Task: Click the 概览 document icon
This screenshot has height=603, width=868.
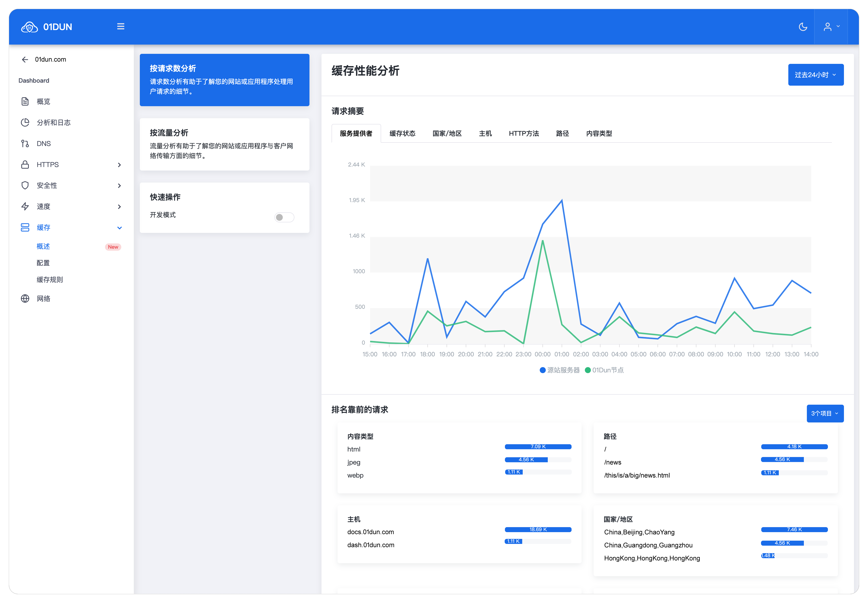Action: pos(25,101)
